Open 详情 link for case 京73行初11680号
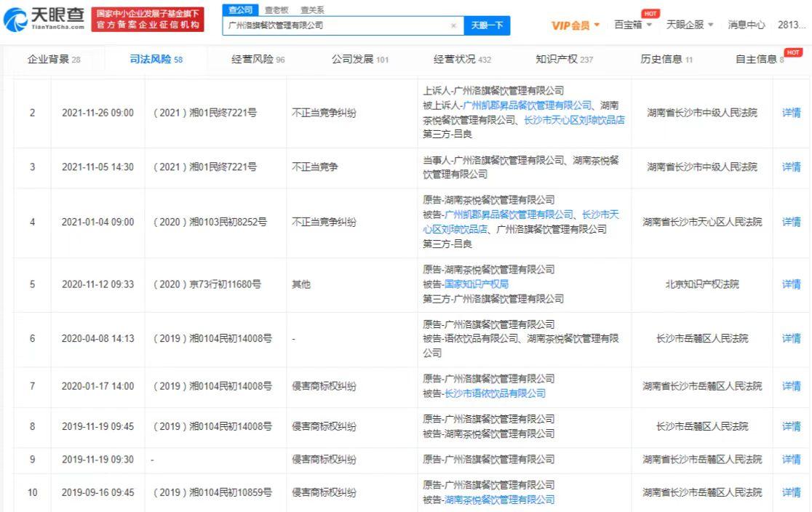The width and height of the screenshot is (812, 512). coord(791,284)
